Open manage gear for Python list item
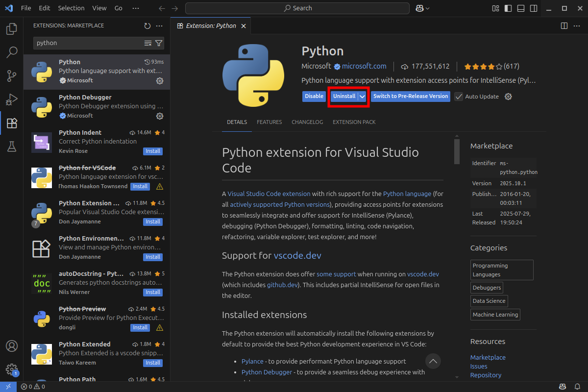The height and width of the screenshot is (392, 588). 159,80
